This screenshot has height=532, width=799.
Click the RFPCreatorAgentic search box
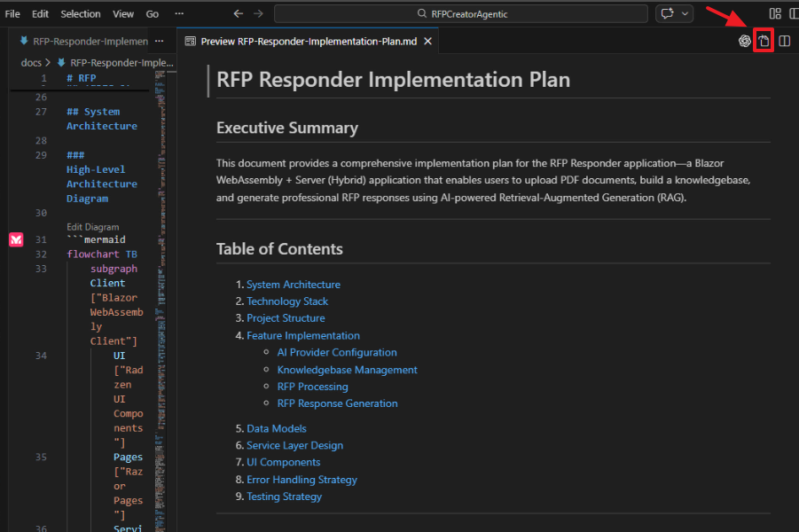[460, 14]
